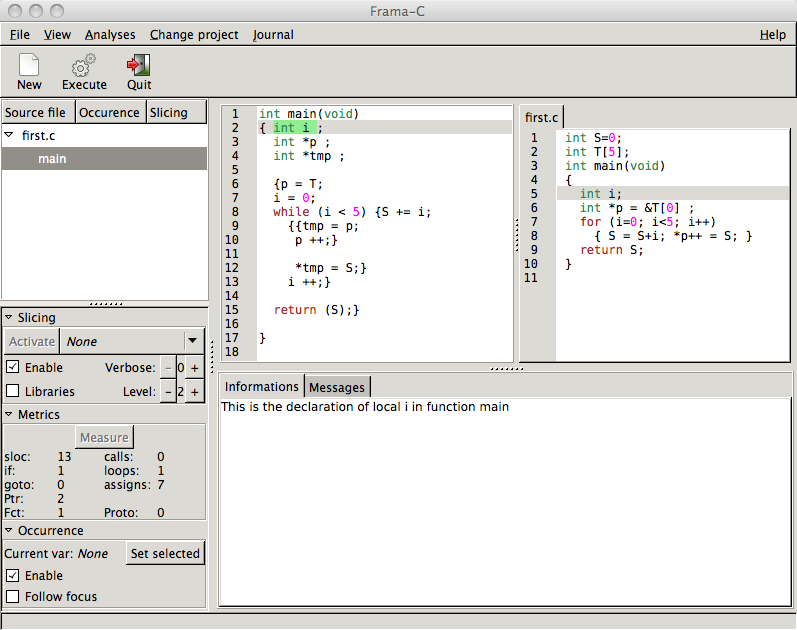797x630 pixels.
Task: Click the 'while (i < 5)' statement
Action: tap(319, 212)
